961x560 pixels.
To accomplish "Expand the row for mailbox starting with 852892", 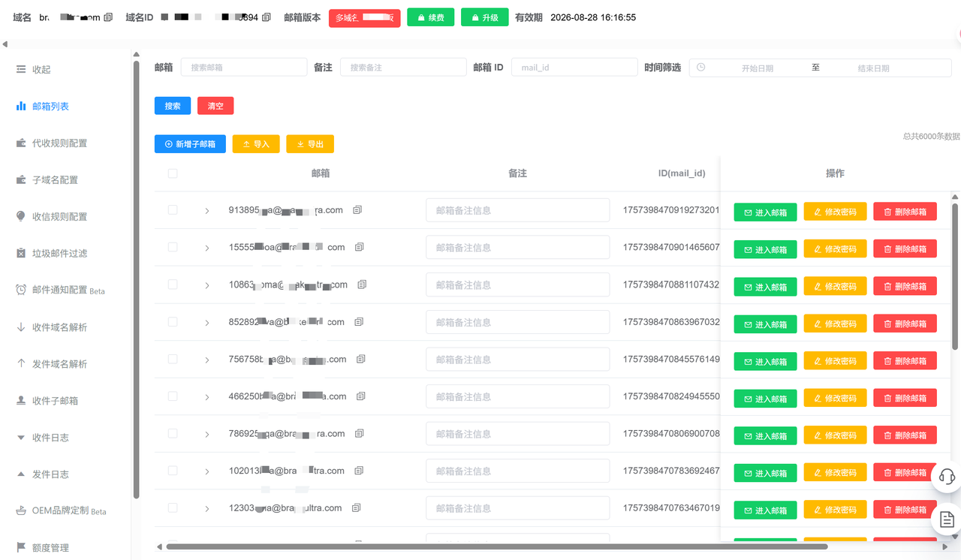I will point(207,323).
